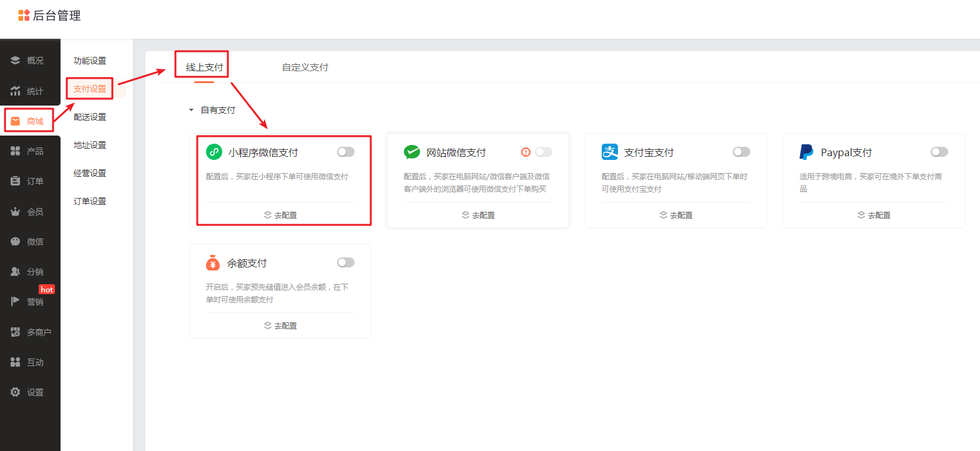Click 去配置 under Paypal支付

coord(874,215)
